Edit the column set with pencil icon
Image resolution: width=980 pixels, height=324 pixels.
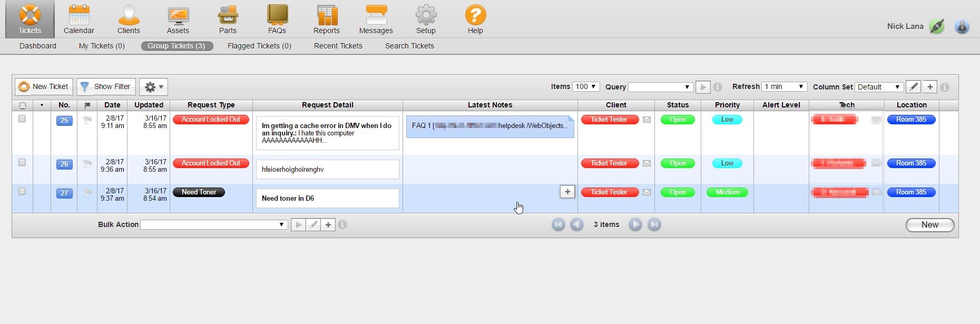(x=914, y=87)
